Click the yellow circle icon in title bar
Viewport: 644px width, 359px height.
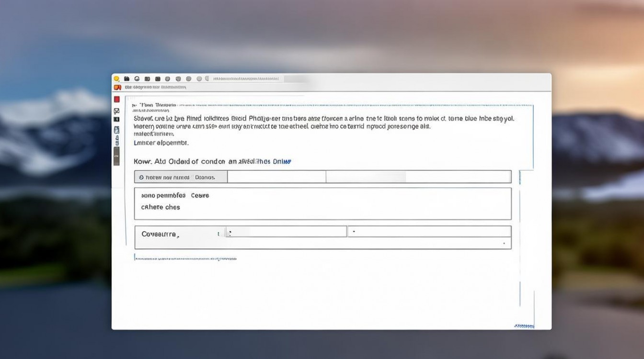[116, 79]
